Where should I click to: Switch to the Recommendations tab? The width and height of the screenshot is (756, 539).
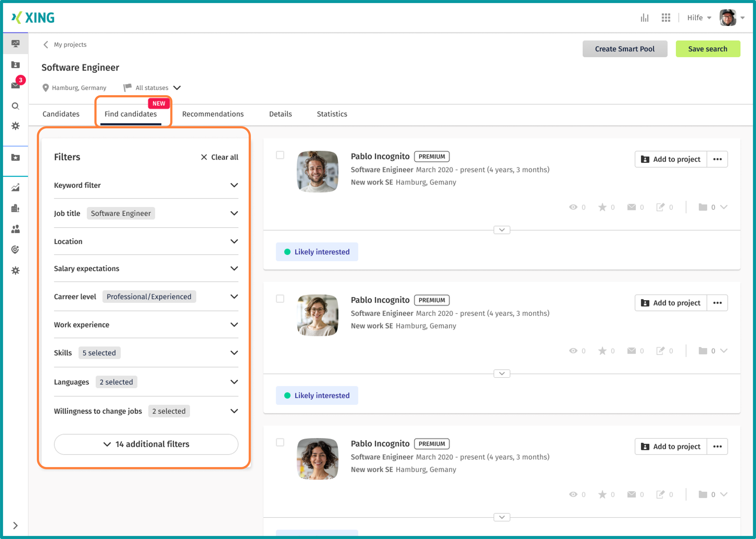point(212,114)
